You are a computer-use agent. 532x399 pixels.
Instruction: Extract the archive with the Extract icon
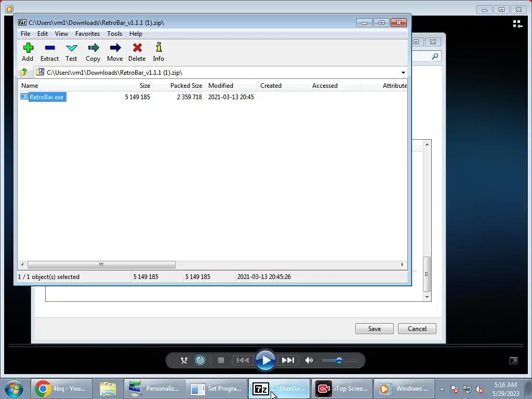click(x=49, y=52)
